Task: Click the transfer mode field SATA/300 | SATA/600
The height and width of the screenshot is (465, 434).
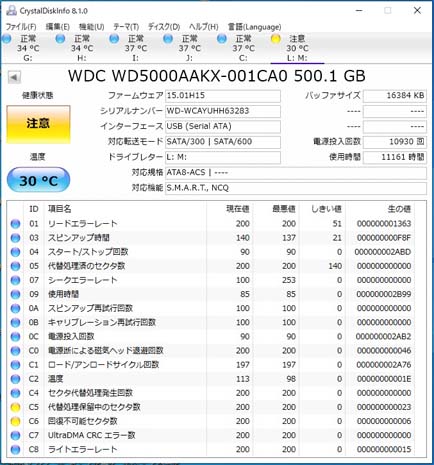Action: coord(223,142)
